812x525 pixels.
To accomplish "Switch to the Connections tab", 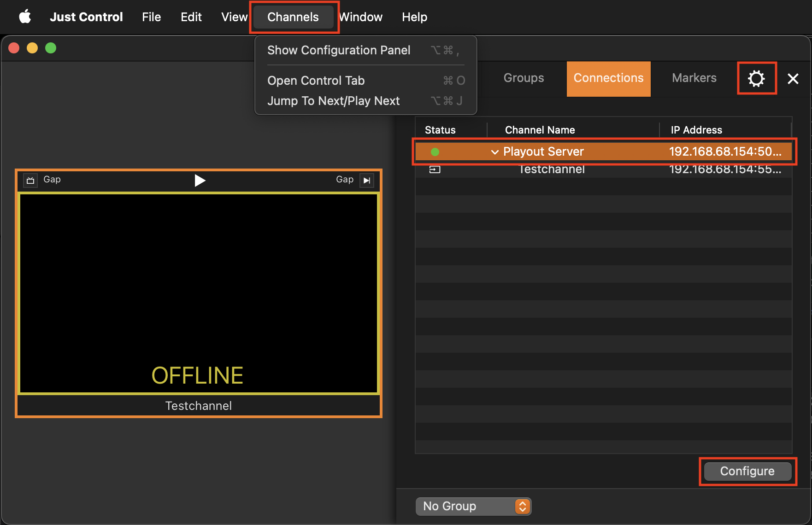I will (608, 78).
